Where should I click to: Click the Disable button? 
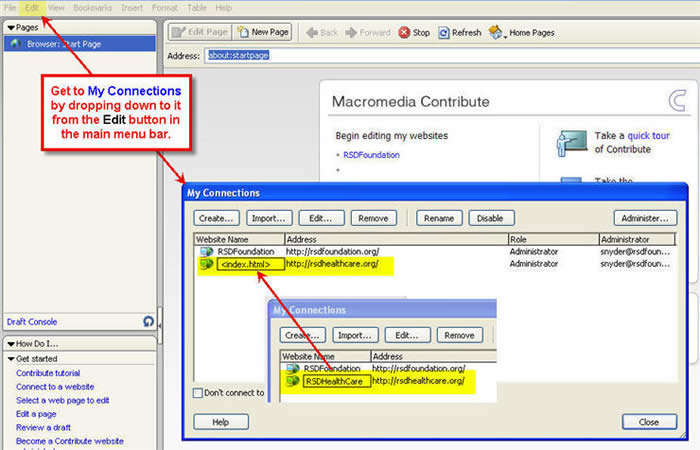491,218
